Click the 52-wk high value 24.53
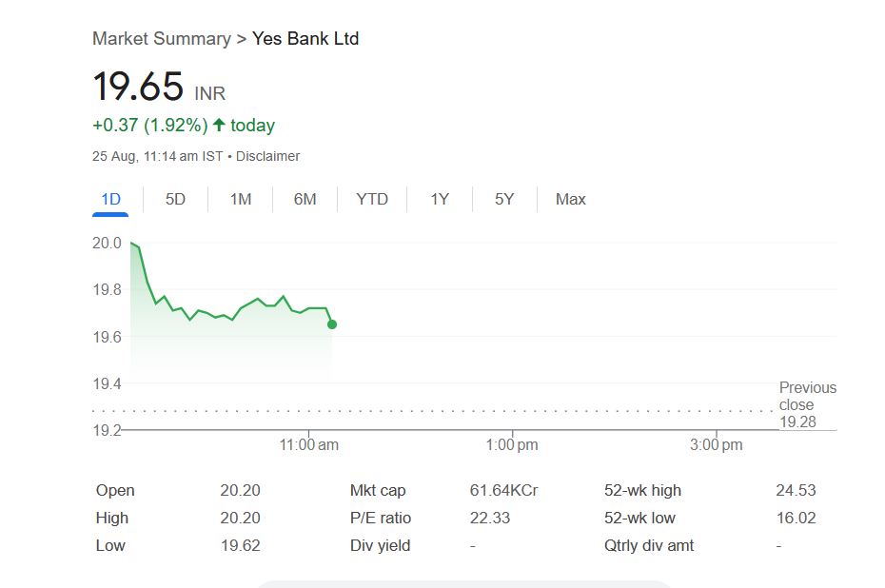This screenshot has height=588, width=885. 796,491
